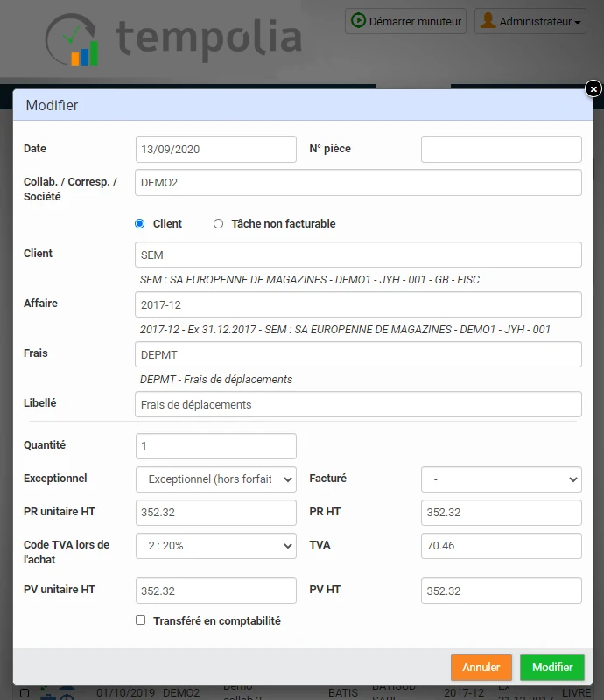Click the Démarrer minuteur play icon
Screen dimensions: 604x700
pyautogui.click(x=358, y=20)
